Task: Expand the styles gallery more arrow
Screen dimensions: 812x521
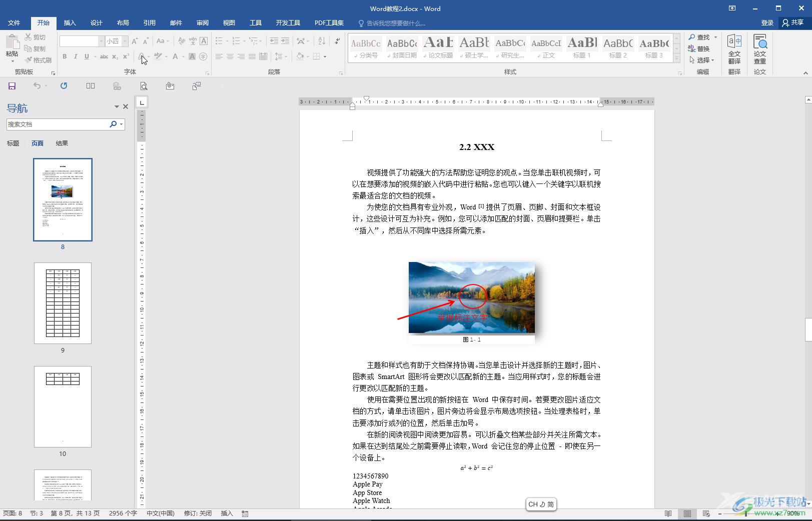Action: pyautogui.click(x=677, y=58)
